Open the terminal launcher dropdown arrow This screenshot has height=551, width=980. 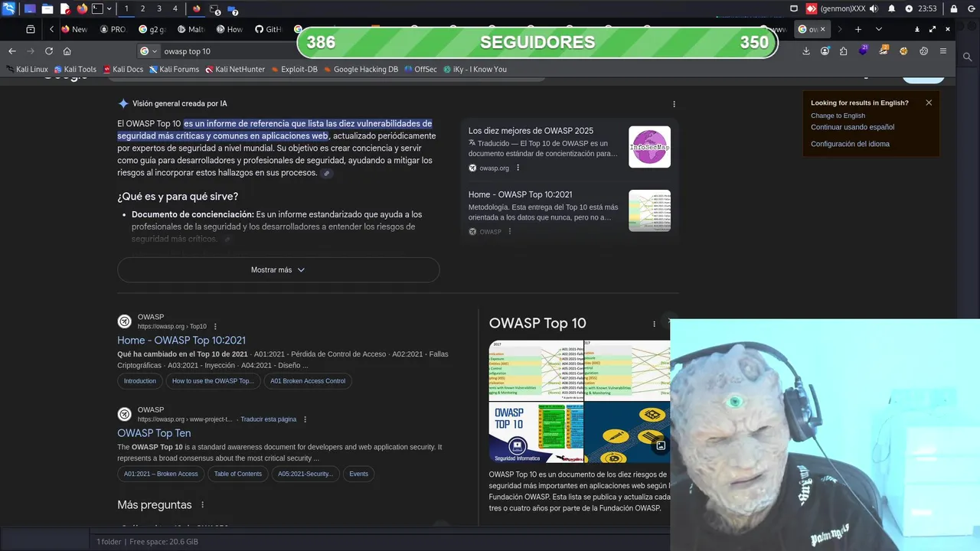109,8
